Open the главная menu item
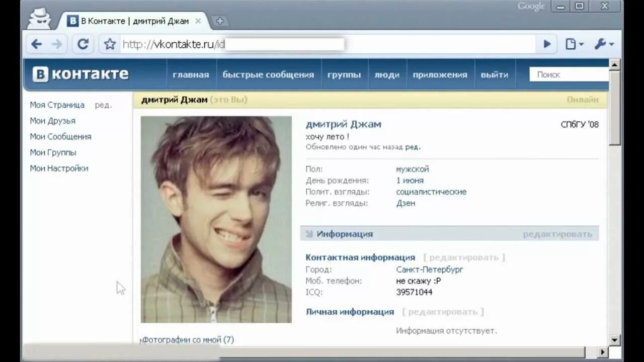 coord(191,74)
